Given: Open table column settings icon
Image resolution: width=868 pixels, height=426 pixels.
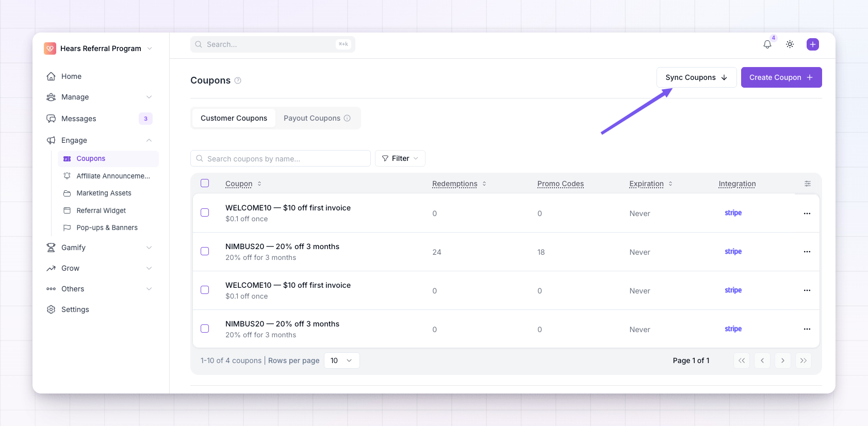Looking at the screenshot, I should 808,184.
